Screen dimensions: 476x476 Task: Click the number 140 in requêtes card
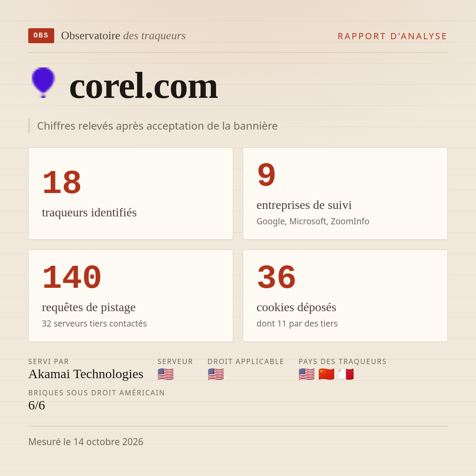72,278
